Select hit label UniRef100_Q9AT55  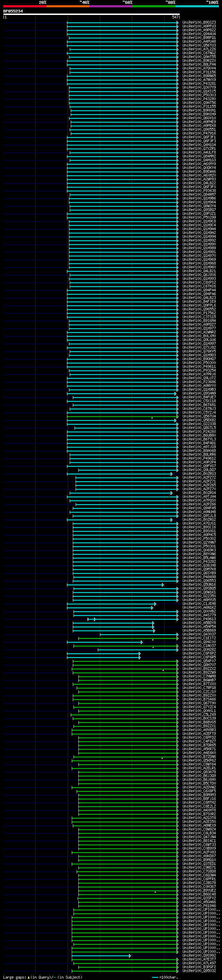coord(199,57)
